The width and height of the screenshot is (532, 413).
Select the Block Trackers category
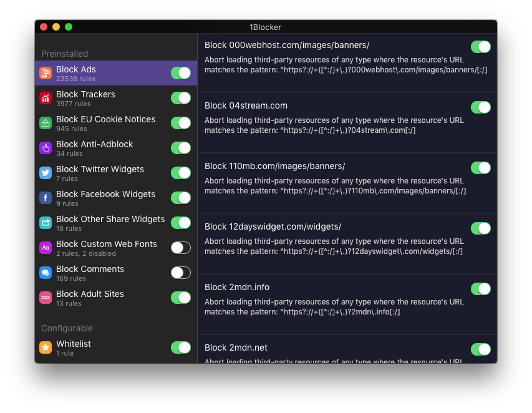(x=116, y=98)
